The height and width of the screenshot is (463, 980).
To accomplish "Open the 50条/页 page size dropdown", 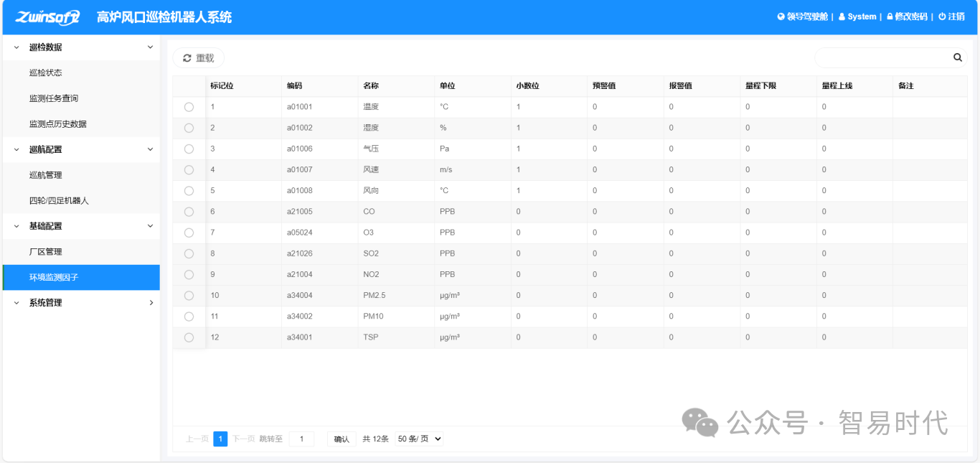I will point(419,439).
